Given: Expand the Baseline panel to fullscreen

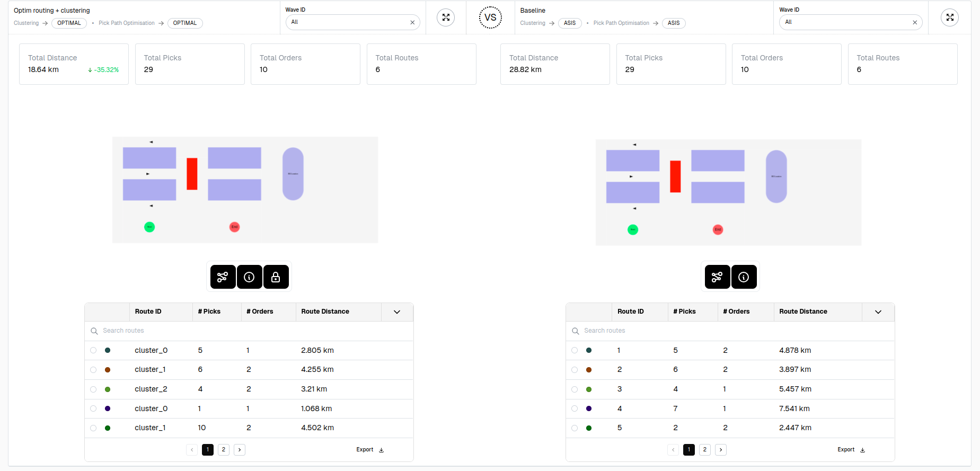Looking at the screenshot, I should 949,17.
